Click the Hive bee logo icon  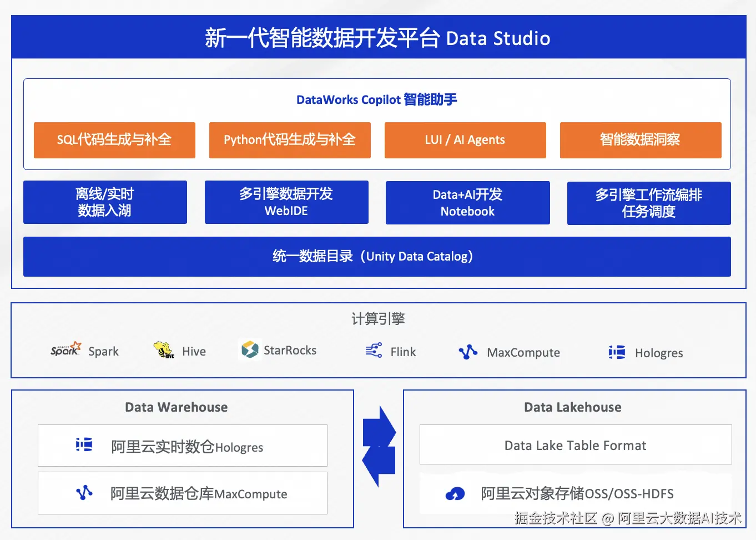click(164, 350)
